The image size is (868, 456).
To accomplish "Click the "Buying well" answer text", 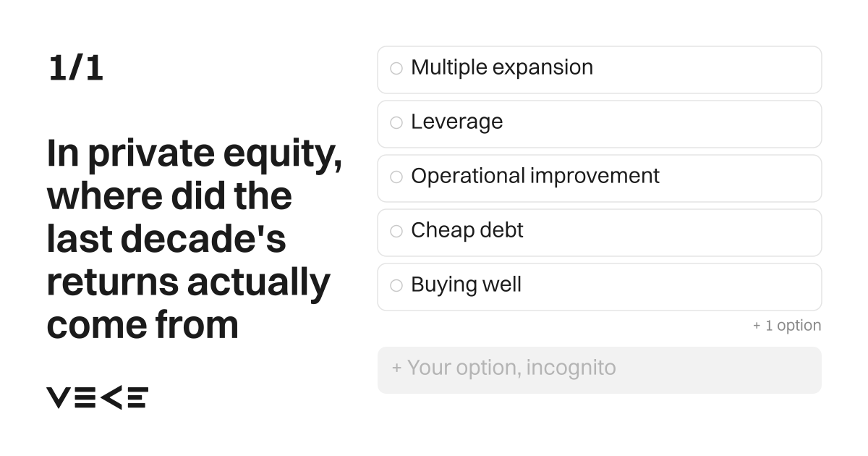I will 467,284.
